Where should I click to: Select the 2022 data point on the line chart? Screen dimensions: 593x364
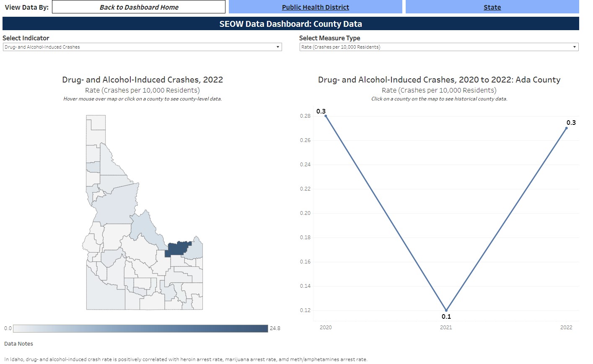click(x=567, y=128)
